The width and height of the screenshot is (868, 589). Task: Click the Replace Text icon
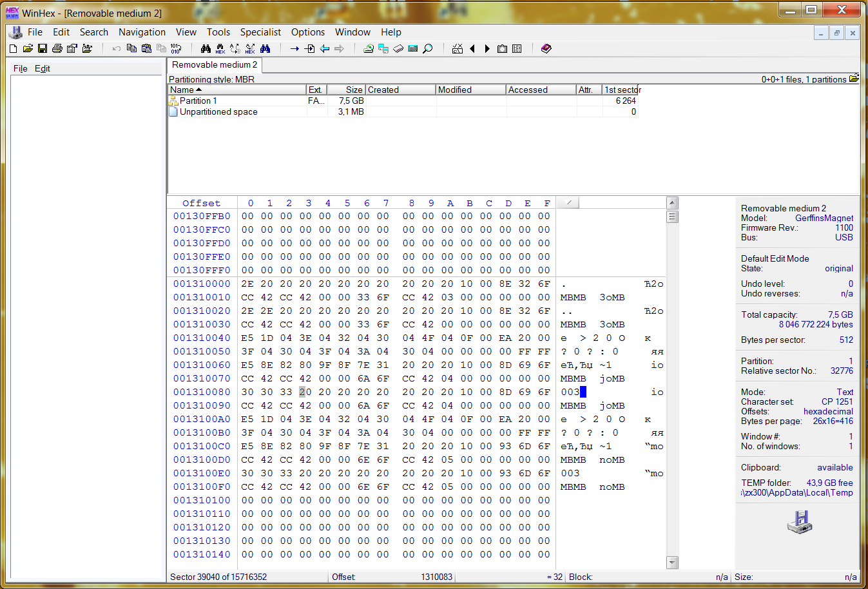pos(235,48)
